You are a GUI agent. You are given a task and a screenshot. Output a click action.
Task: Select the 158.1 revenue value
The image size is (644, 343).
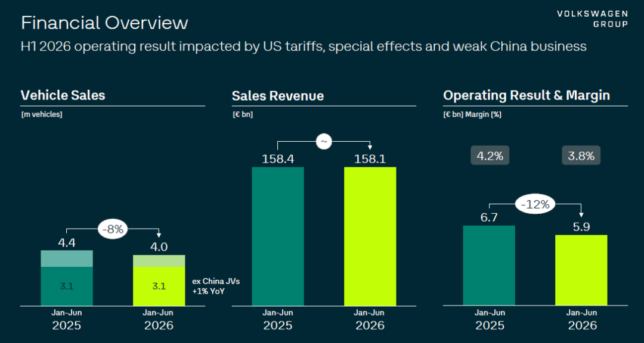coord(370,159)
